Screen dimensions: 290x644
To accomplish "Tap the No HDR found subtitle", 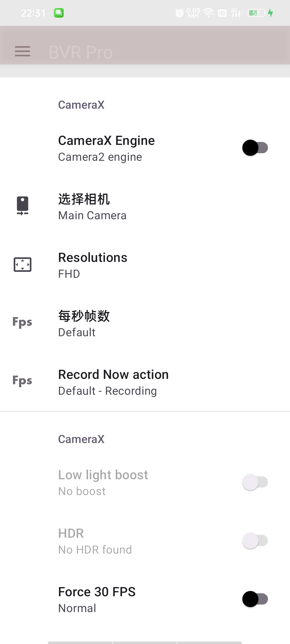I will [95, 550].
